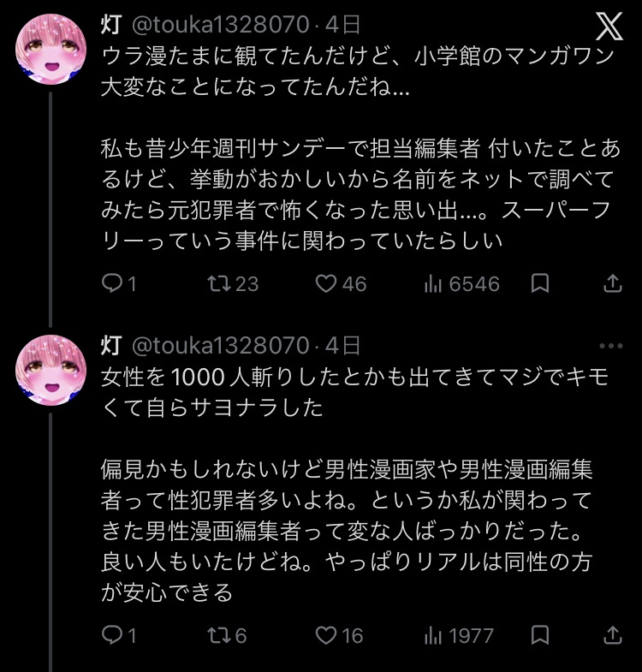
Task: Share the second tweet
Action: point(613,635)
